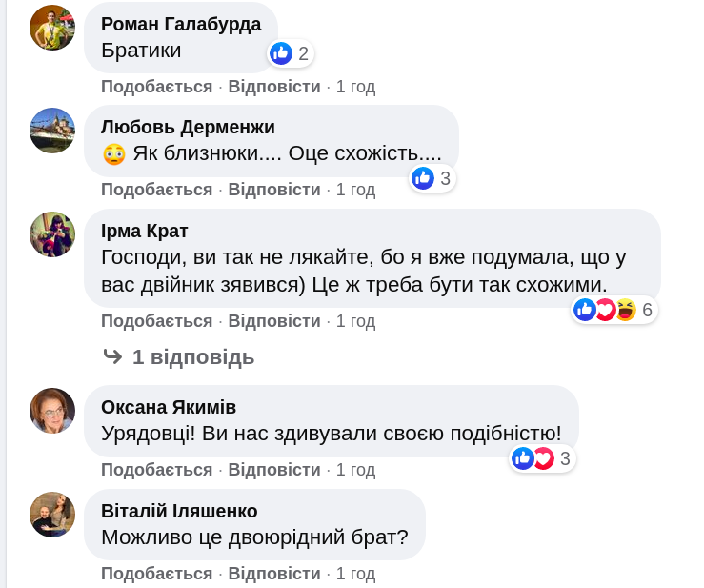This screenshot has height=588, width=704.
Task: Open reactions on Ірма Крат's comment
Action: pyautogui.click(x=614, y=310)
